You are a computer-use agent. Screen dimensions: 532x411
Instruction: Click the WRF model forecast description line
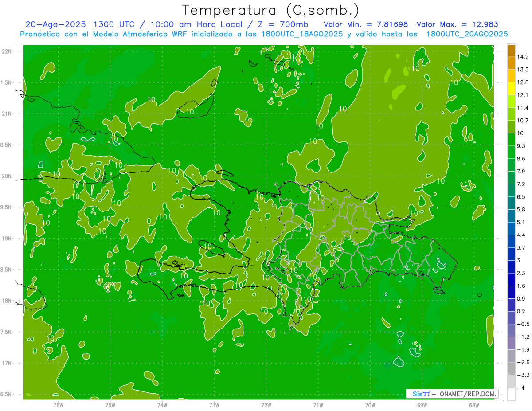[x=264, y=34]
